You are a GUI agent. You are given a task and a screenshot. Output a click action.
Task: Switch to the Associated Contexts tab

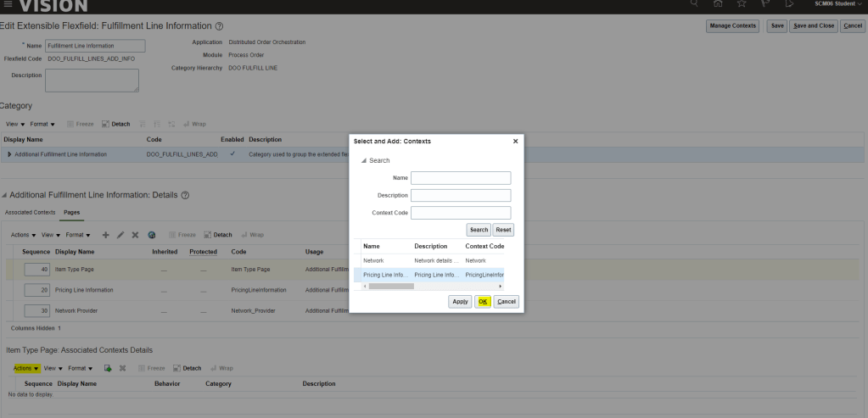click(31, 211)
